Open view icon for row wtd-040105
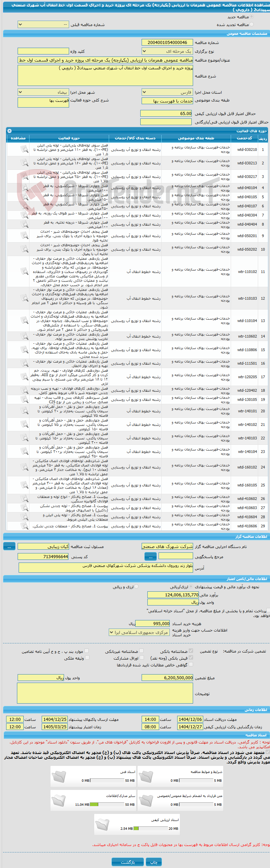This screenshot has height=868, width=270. tap(24, 197)
